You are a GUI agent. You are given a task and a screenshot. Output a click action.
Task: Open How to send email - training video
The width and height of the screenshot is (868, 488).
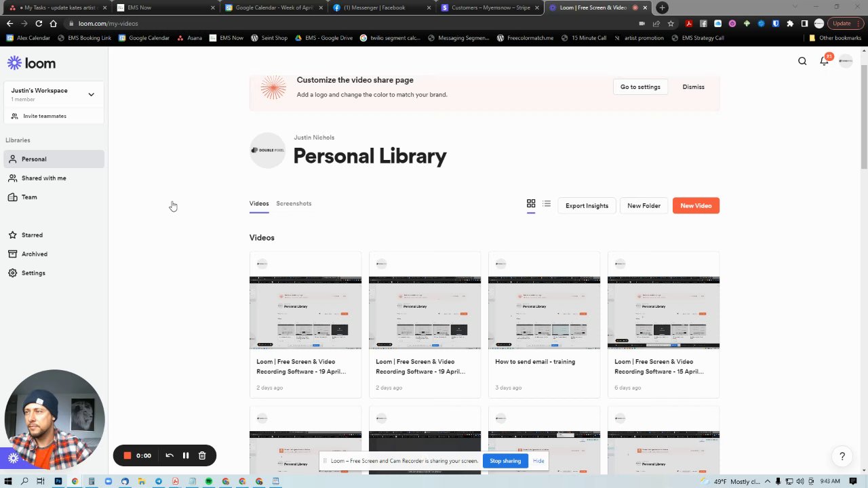tap(544, 325)
